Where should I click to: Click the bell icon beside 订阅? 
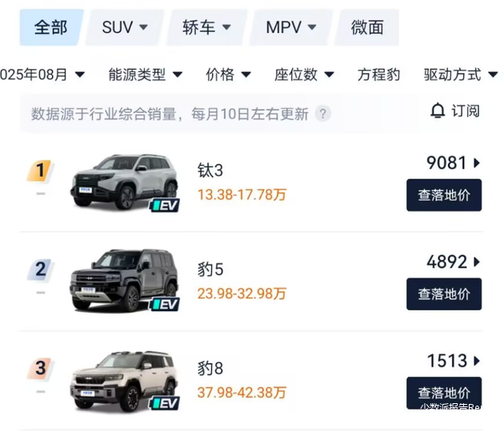coord(438,110)
